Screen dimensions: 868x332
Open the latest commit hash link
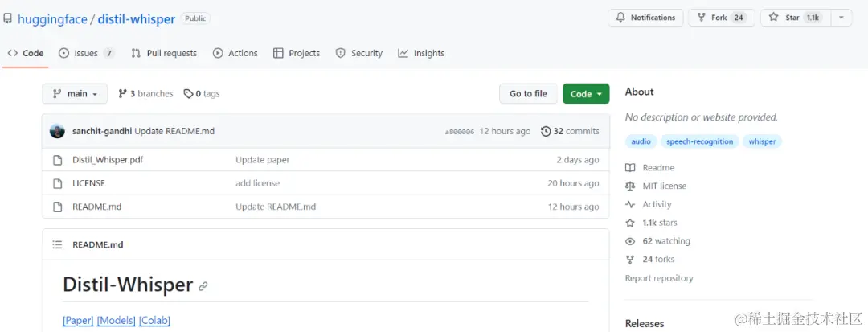[460, 132]
